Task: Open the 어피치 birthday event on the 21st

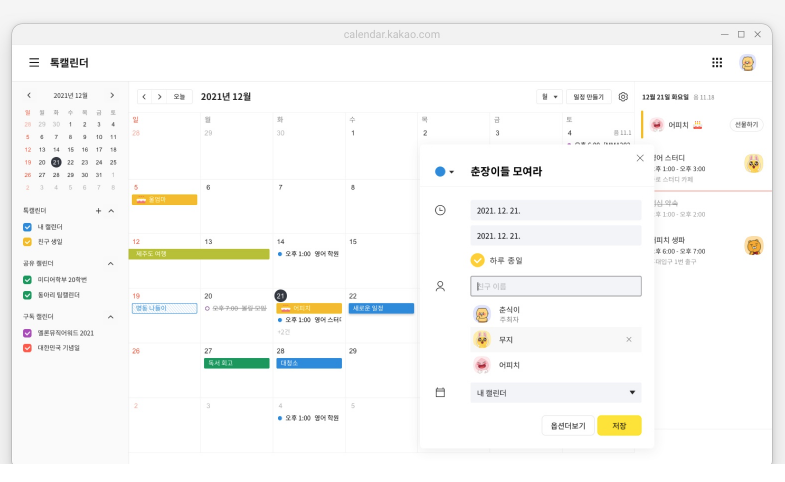Action: pyautogui.click(x=309, y=308)
